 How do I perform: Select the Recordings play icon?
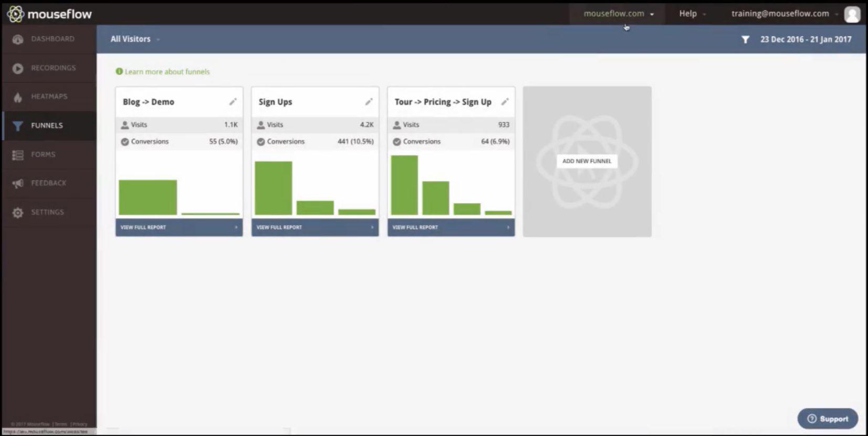click(x=18, y=68)
